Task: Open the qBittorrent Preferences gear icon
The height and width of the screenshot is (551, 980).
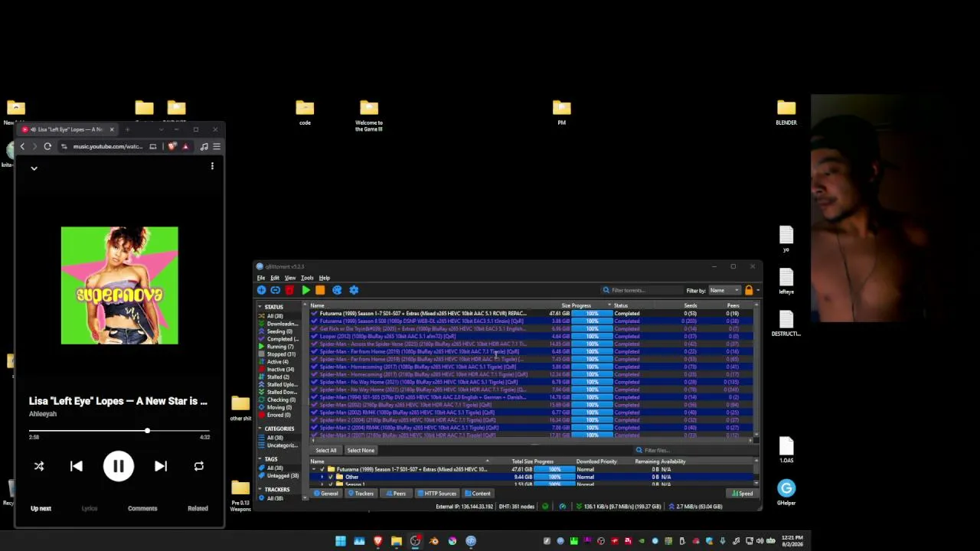Action: pos(354,290)
